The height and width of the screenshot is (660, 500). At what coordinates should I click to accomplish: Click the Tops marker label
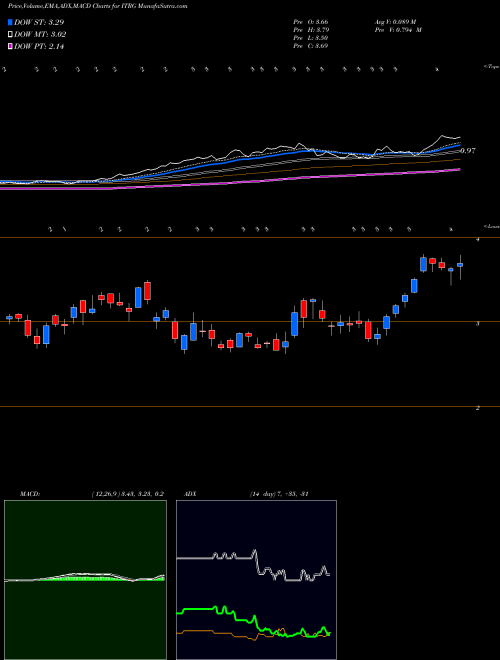pyautogui.click(x=492, y=67)
